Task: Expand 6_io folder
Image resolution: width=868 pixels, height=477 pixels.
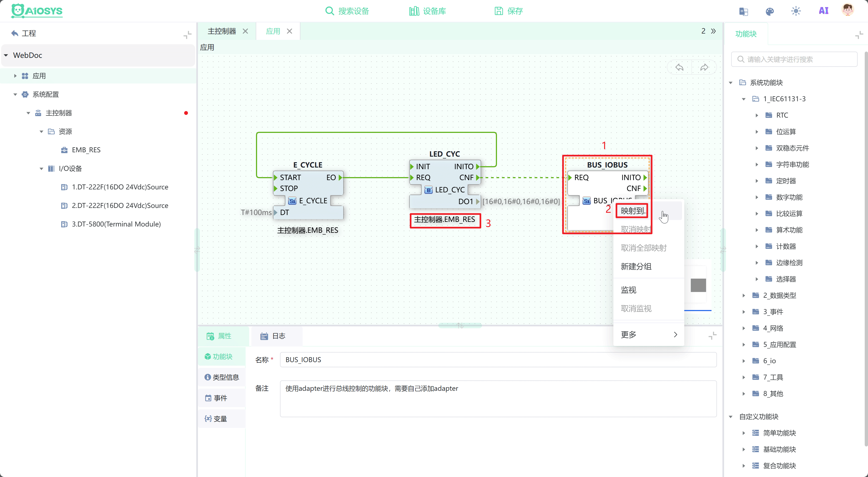Action: (x=744, y=361)
